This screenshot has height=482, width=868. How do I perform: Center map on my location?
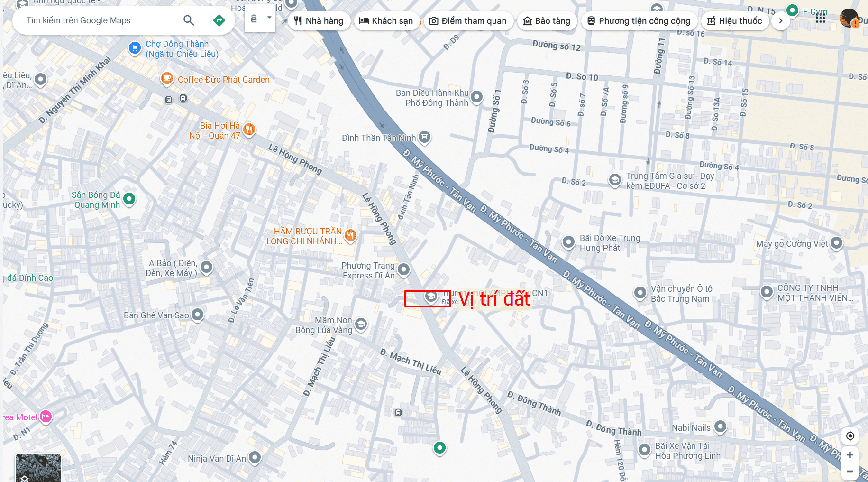[x=850, y=436]
